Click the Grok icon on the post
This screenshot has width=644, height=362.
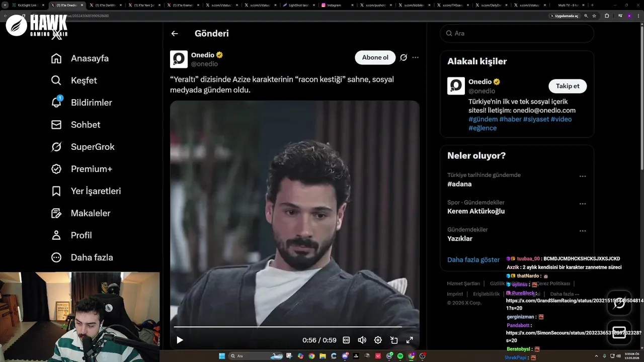[x=404, y=57]
